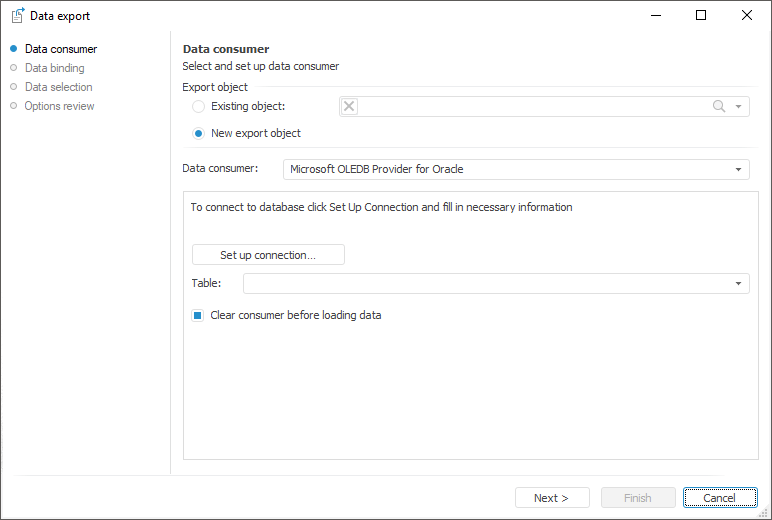Image resolution: width=772 pixels, height=520 pixels.
Task: Close the Data export dialog
Action: [x=747, y=15]
